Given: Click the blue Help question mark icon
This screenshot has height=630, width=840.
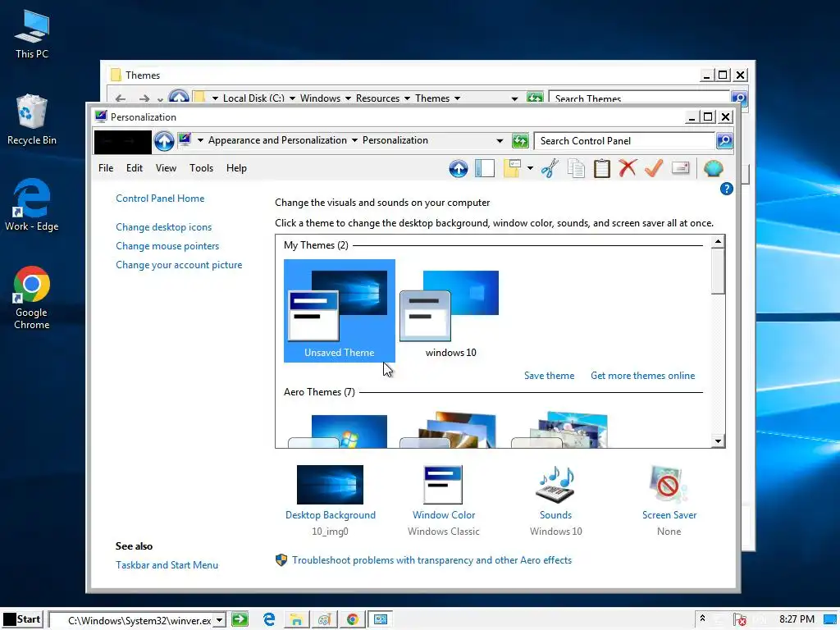Looking at the screenshot, I should coord(727,189).
